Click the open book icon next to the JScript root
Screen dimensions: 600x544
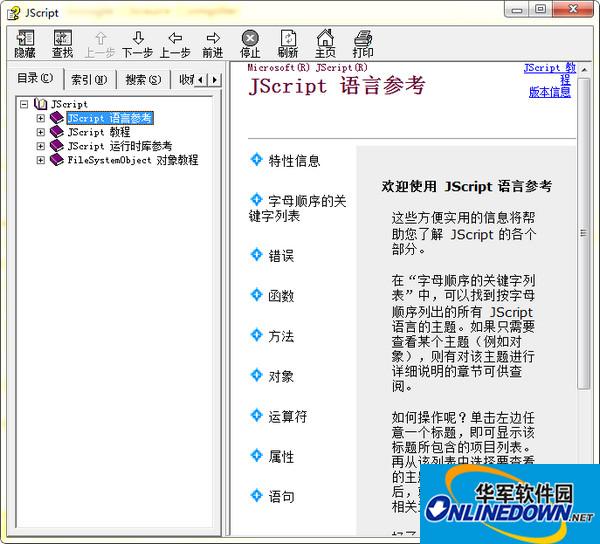click(41, 104)
